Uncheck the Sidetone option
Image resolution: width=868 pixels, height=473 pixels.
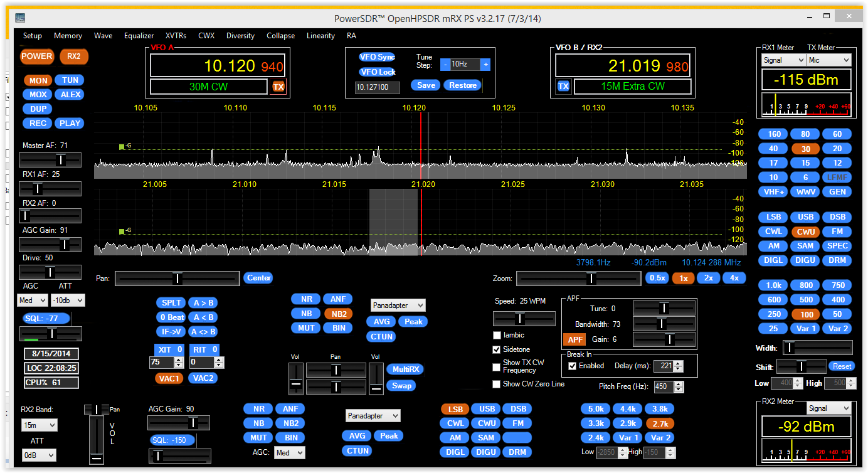[x=496, y=349]
